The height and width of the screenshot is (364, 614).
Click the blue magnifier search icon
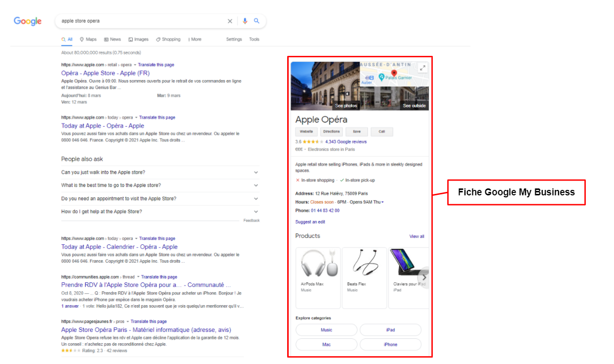[x=256, y=21]
